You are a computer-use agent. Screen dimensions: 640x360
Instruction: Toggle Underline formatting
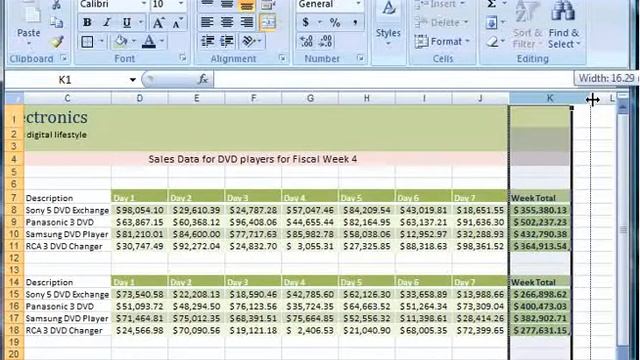point(127,22)
